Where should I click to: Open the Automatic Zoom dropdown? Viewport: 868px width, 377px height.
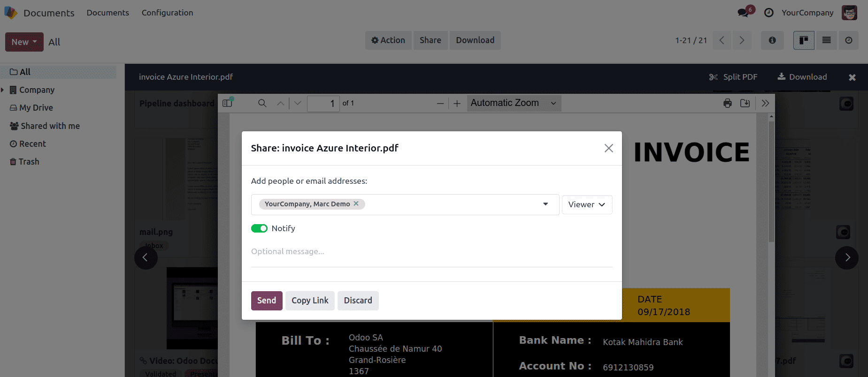[x=514, y=103]
